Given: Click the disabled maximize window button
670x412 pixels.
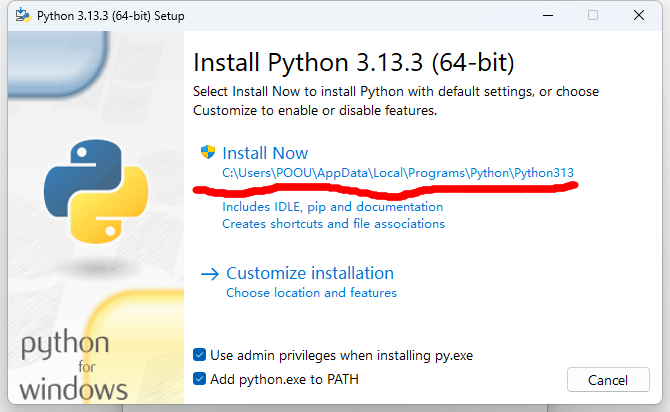Looking at the screenshot, I should 593,16.
